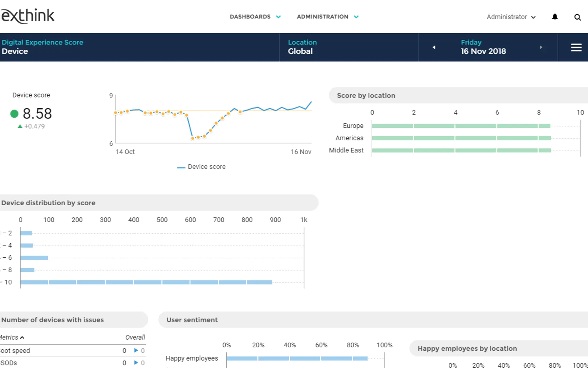The height and width of the screenshot is (368, 588).
Task: Click the Americas score bar
Action: 461,138
